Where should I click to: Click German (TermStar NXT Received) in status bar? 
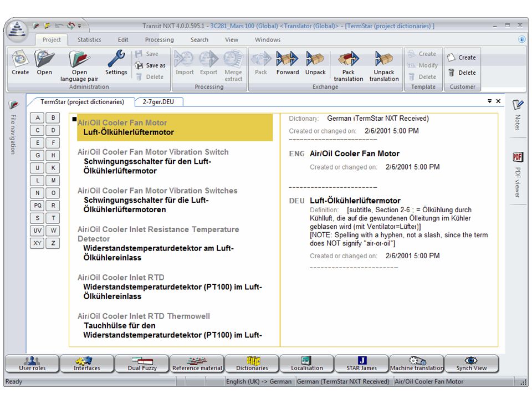click(343, 381)
